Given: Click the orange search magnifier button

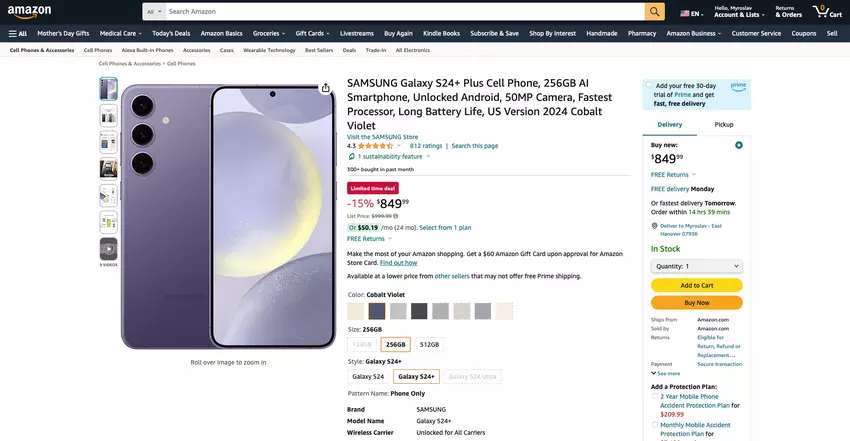Looking at the screenshot, I should (x=654, y=12).
